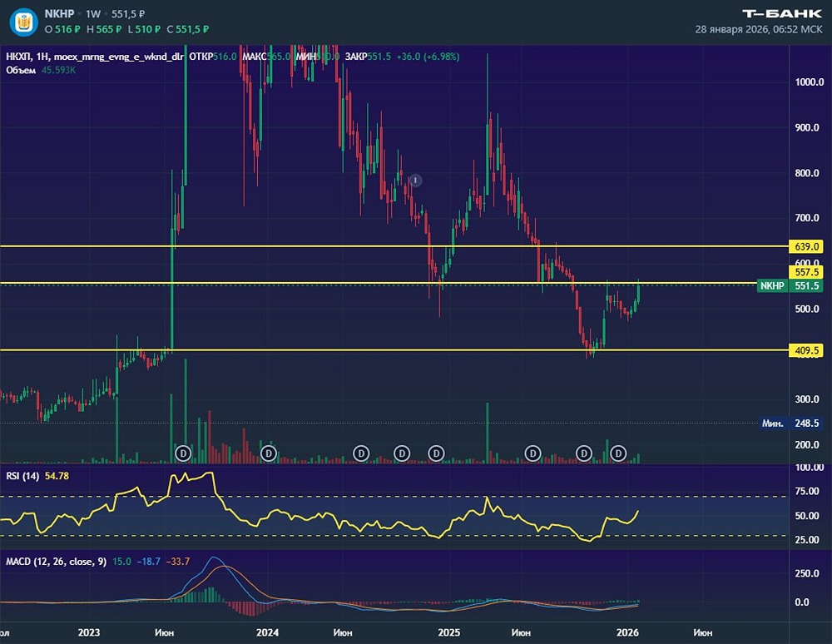Click the Объем 45.593K volume label

tap(41, 70)
